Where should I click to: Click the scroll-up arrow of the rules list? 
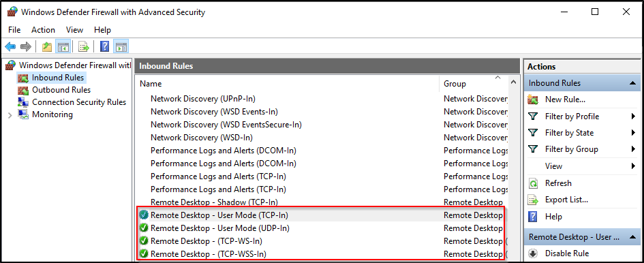click(513, 82)
